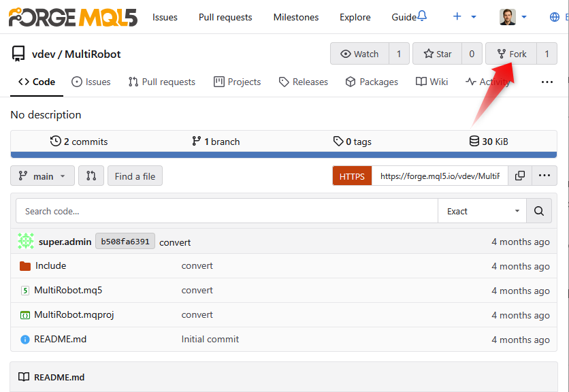Open the create new dropdown
Screen dimensions: 569x392
(x=463, y=15)
